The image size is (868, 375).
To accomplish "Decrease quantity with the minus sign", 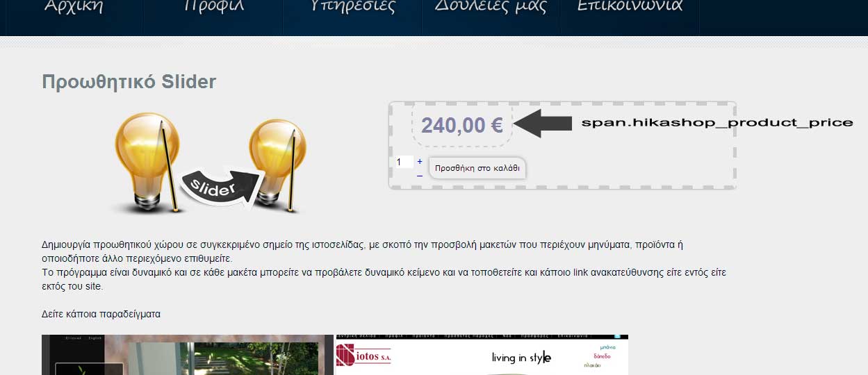I will (420, 175).
